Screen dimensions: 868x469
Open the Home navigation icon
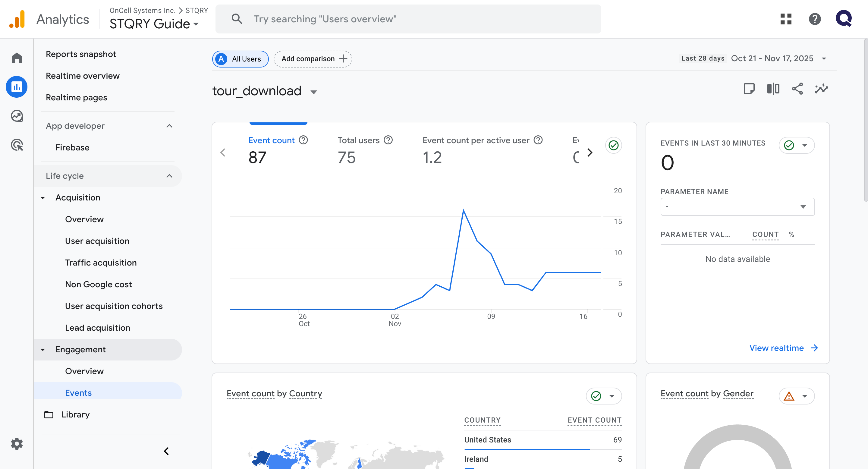(16, 58)
